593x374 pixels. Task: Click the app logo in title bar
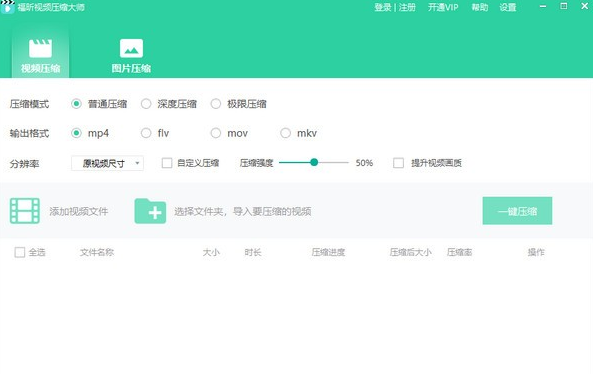pos(7,7)
